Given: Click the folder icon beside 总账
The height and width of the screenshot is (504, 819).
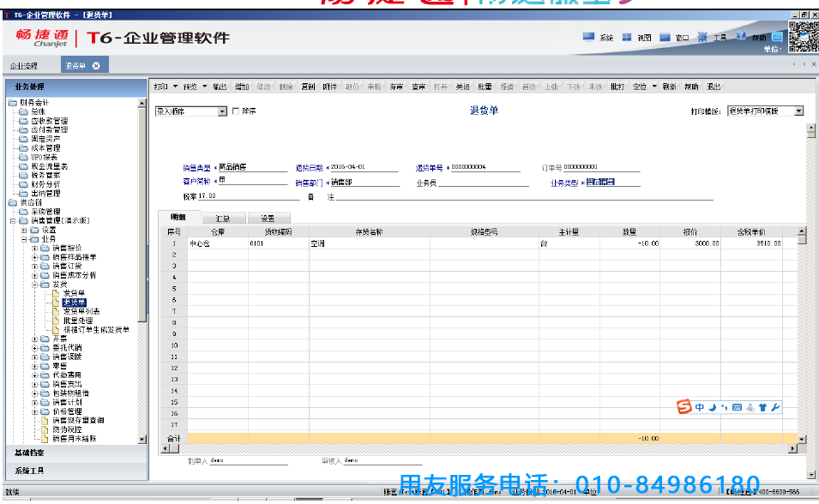Looking at the screenshot, I should (x=23, y=111).
